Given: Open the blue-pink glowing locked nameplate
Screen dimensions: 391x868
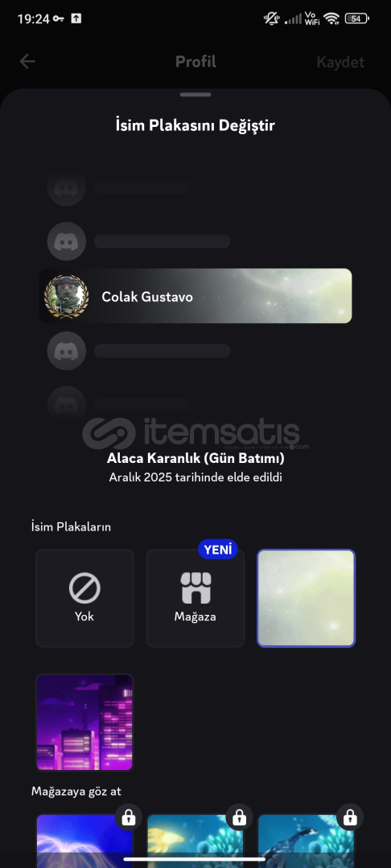Looking at the screenshot, I should coord(84,841).
